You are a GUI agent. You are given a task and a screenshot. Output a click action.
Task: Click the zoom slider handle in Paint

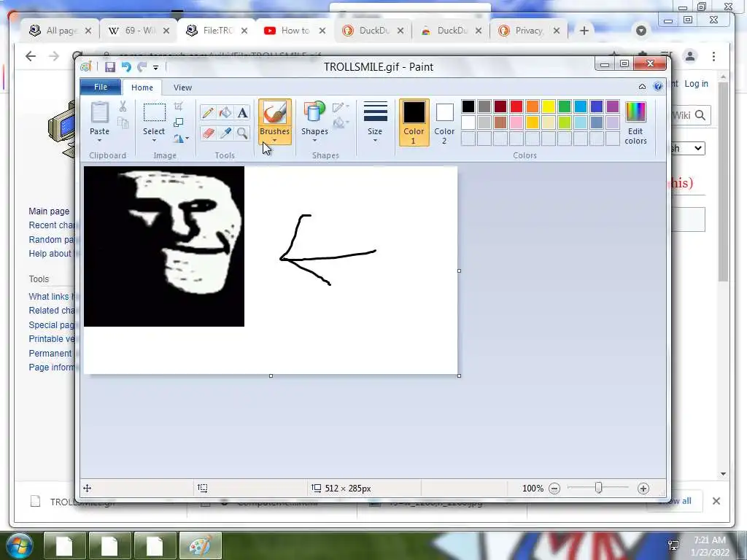click(598, 488)
